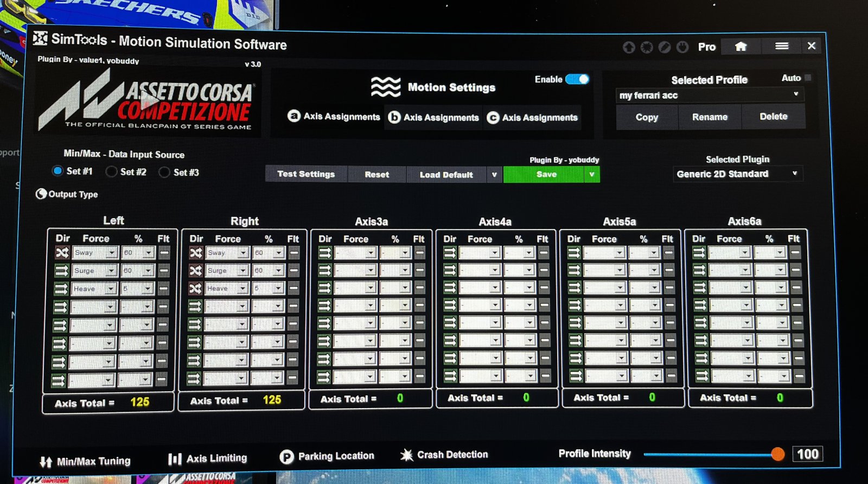
Task: Open the Selected Profile dropdown showing my ferrari acc
Action: 710,95
